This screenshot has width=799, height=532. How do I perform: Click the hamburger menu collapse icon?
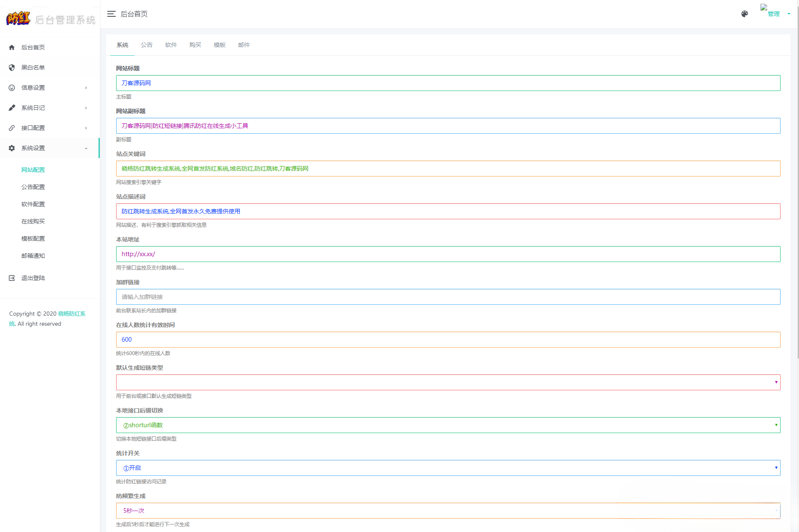click(111, 14)
